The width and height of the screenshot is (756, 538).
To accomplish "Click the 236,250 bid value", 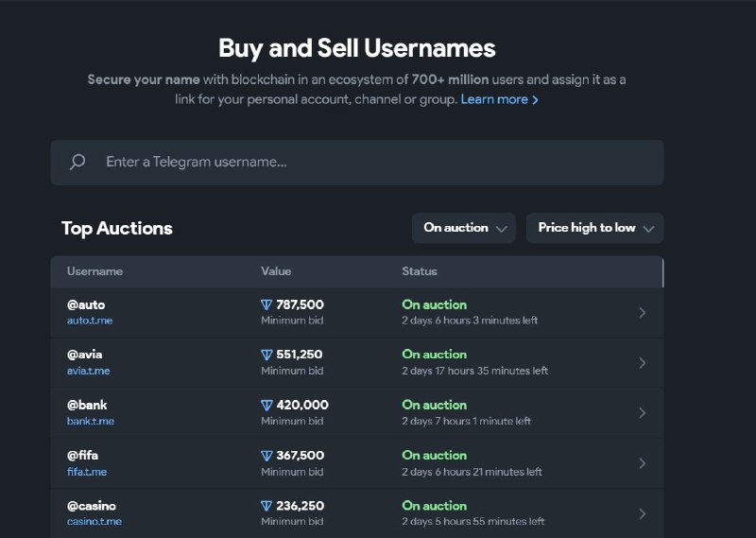I will tap(300, 506).
